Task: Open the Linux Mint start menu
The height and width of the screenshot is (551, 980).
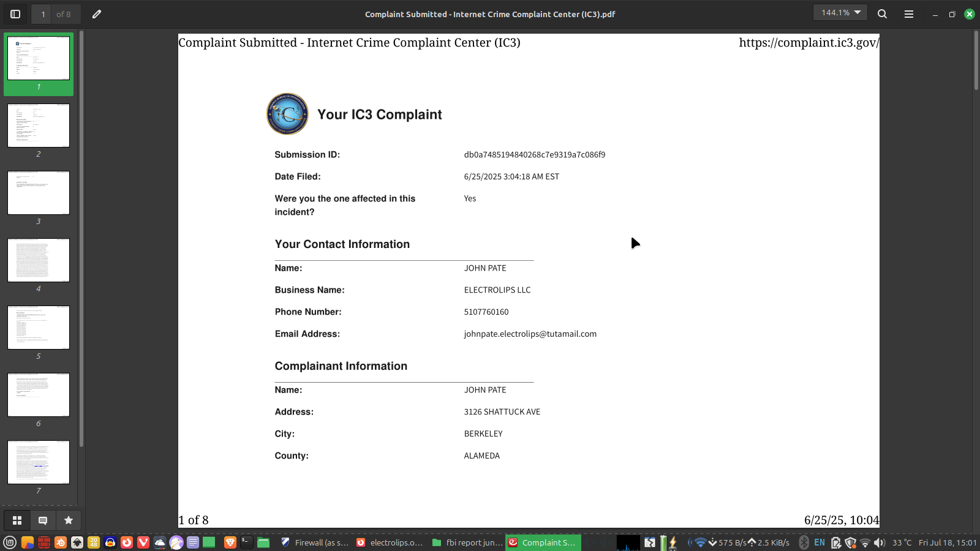Action: click(x=10, y=542)
